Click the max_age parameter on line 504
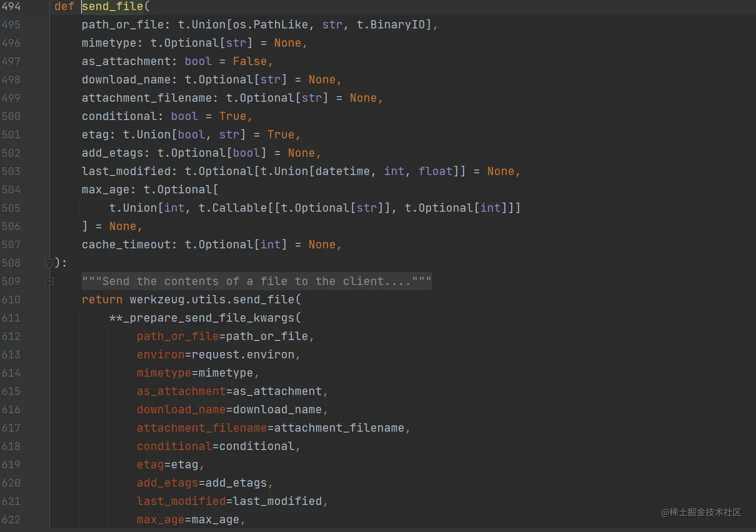This screenshot has width=756, height=532. coord(105,189)
